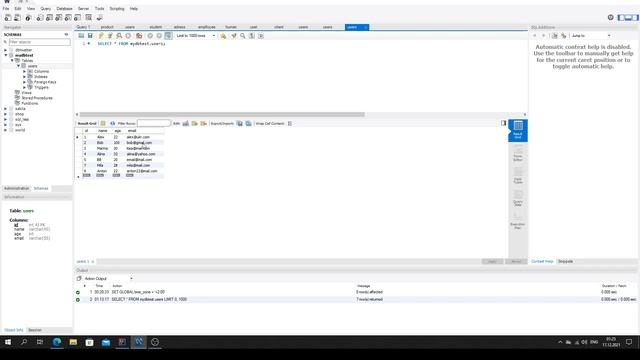Create new stored procedure icon in main toolbar
This screenshot has height=360, width=640.
pyautogui.click(x=68, y=18)
